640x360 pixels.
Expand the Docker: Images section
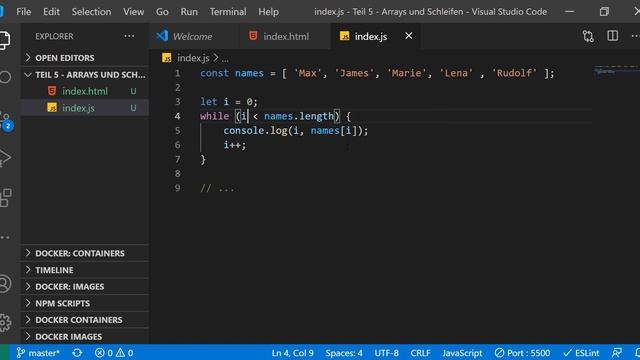[x=85, y=287]
